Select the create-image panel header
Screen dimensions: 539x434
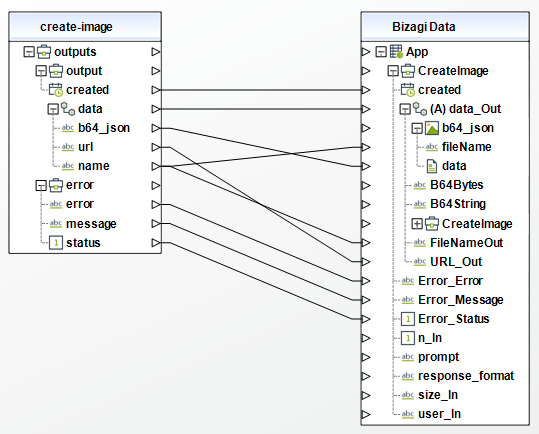[85, 27]
